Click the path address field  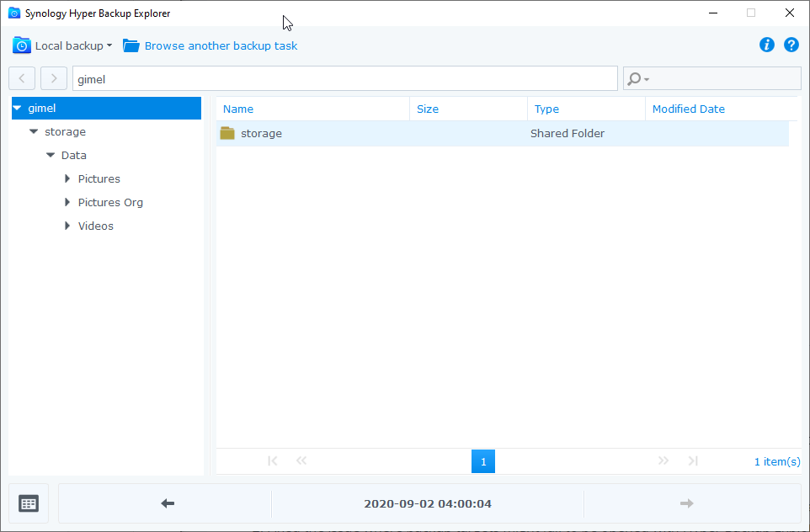[345, 78]
